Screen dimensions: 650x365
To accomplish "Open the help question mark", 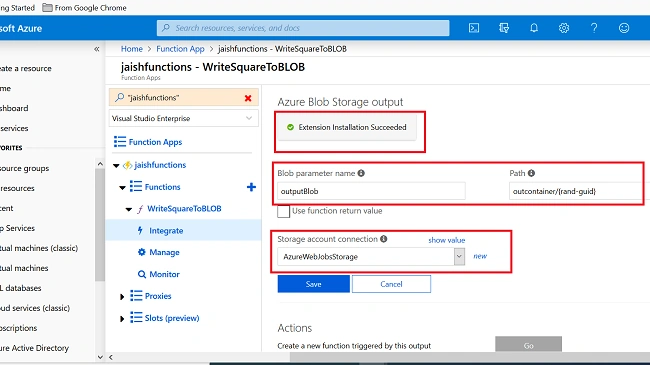I will click(594, 28).
